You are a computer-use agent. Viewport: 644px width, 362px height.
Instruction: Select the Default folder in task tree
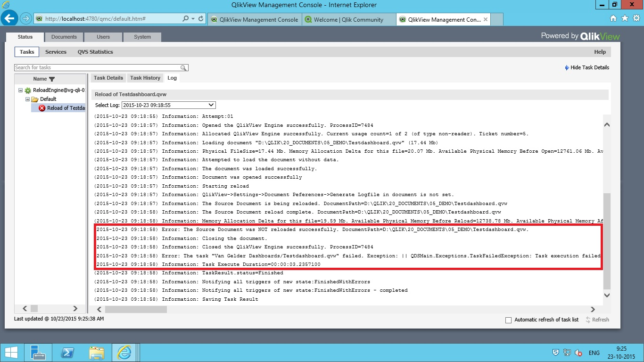point(48,99)
